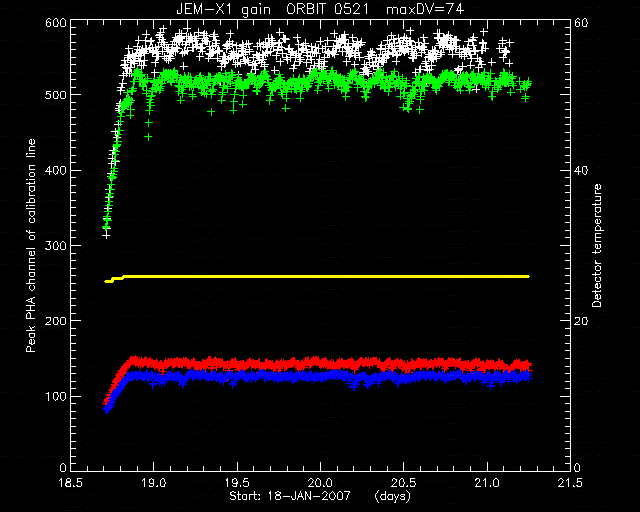Click the 19.0 x-axis tick label
The image size is (640, 512).
(154, 483)
